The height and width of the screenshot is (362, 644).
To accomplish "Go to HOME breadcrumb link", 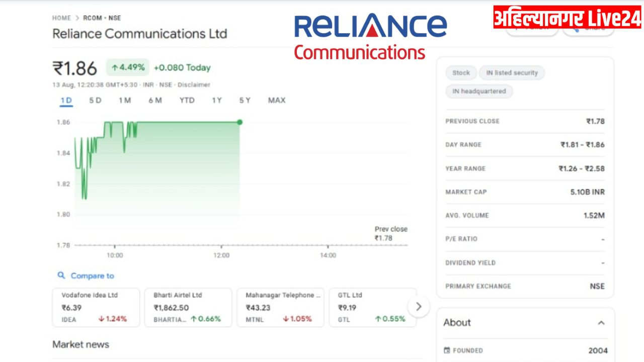I will point(61,18).
